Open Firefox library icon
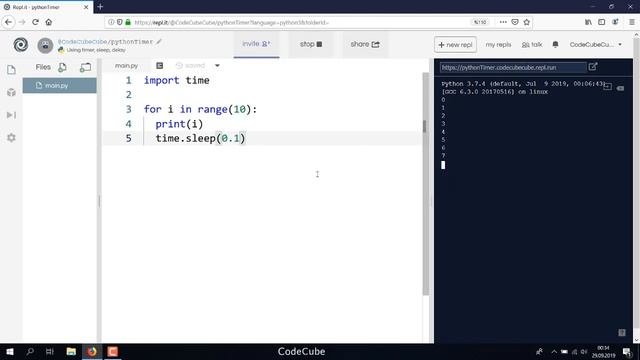This screenshot has width=640, height=360. pos(588,22)
